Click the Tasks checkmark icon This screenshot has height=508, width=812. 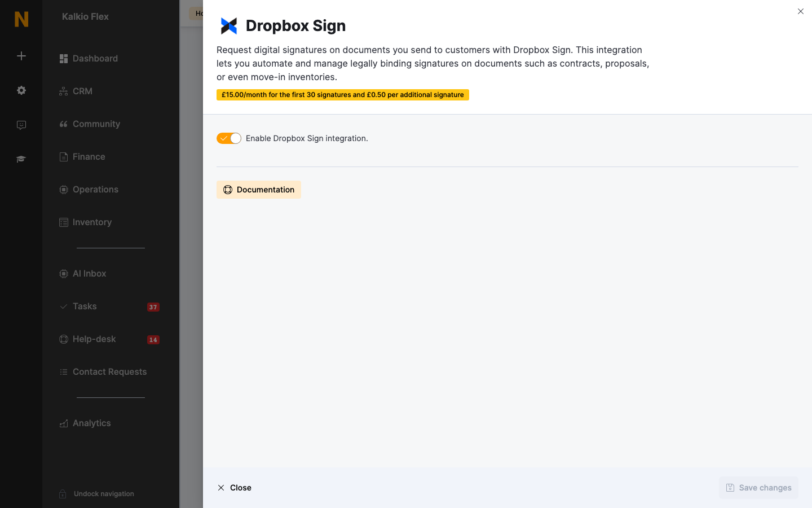tap(64, 306)
